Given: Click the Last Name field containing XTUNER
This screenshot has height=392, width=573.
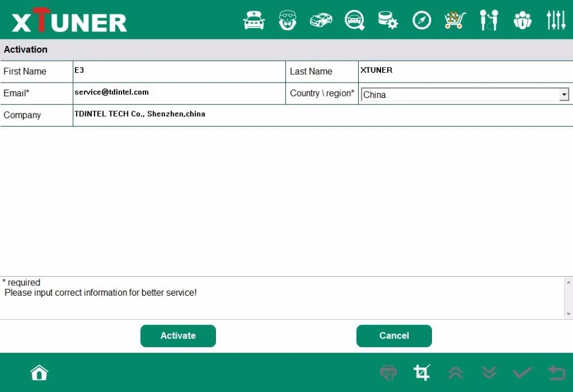Looking at the screenshot, I should click(465, 72).
